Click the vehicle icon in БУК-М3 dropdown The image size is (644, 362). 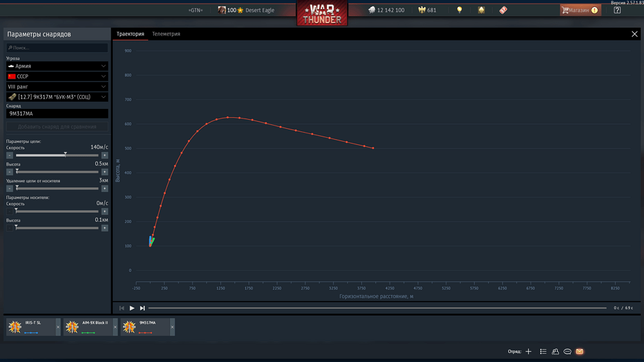tap(12, 97)
